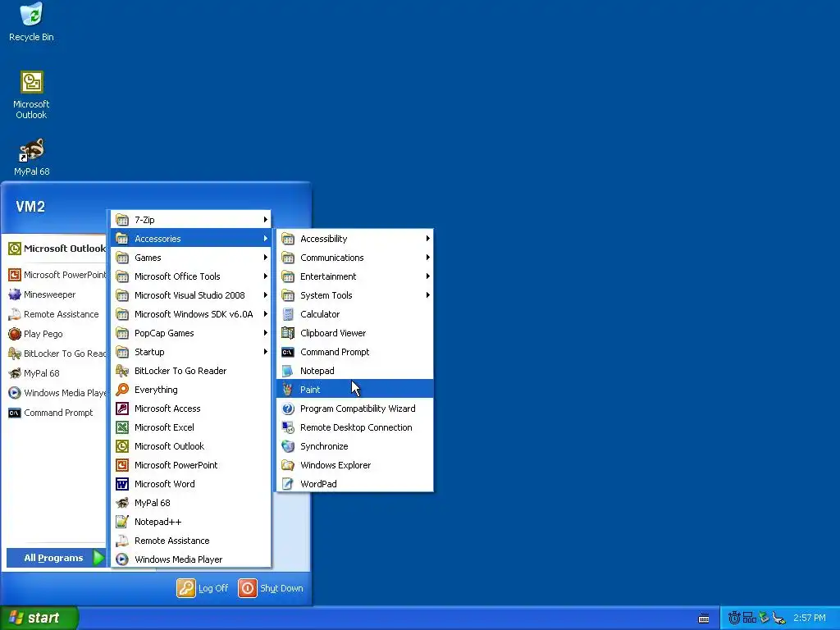840x630 pixels.
Task: Click Command Prompt icon in Accessories submenu
Action: (x=288, y=352)
